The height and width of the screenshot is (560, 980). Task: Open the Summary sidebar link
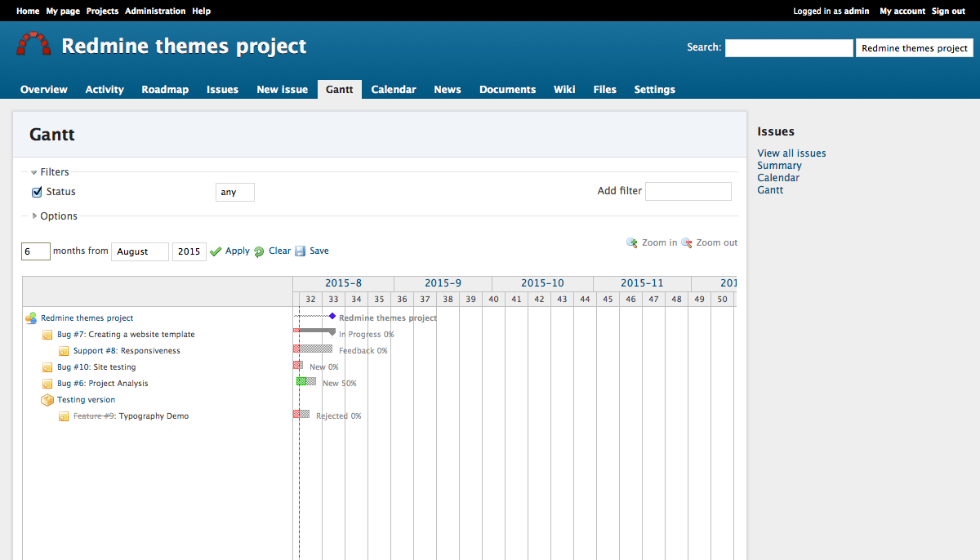coord(779,166)
